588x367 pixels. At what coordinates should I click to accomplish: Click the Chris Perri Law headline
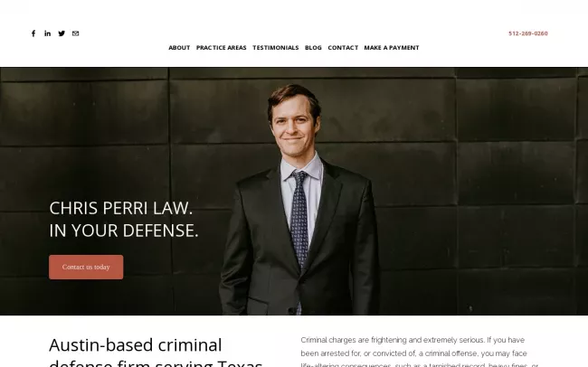[x=120, y=208]
